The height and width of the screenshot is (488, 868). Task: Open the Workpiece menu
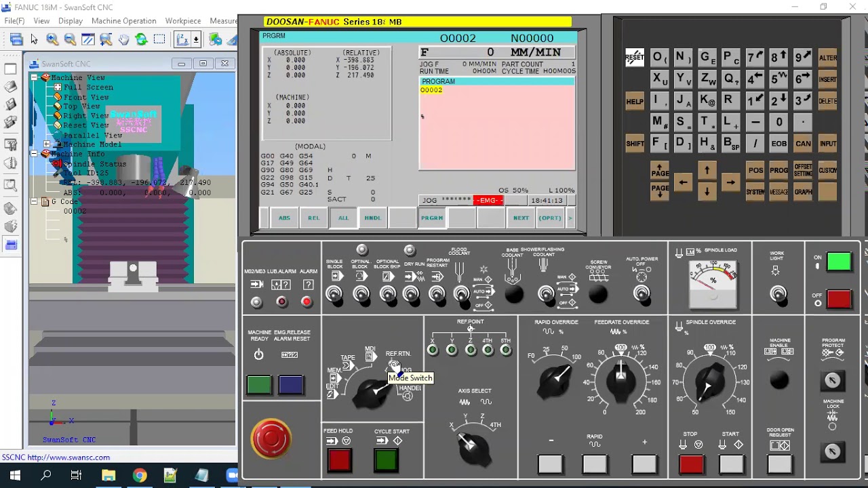point(183,21)
